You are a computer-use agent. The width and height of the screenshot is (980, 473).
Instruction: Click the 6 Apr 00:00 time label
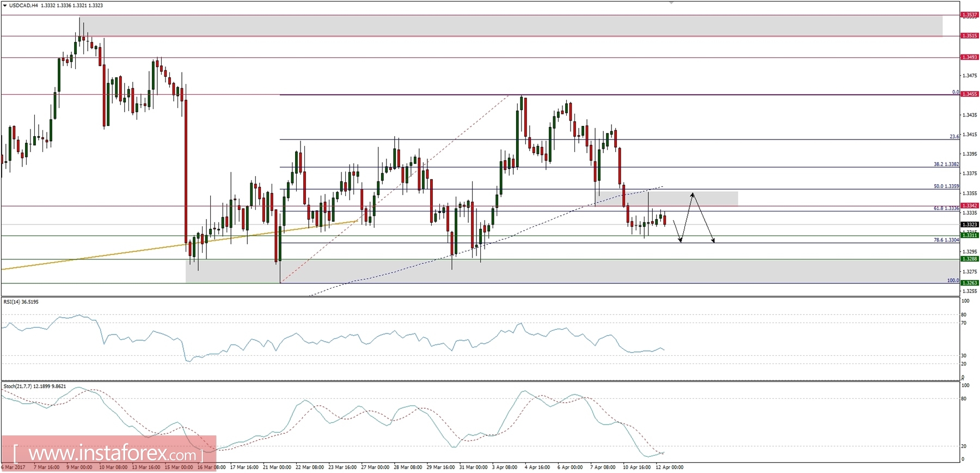pyautogui.click(x=570, y=468)
